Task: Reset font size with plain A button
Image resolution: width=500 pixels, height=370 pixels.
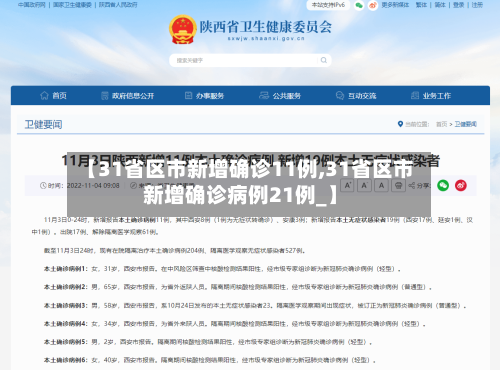Action: (382, 185)
